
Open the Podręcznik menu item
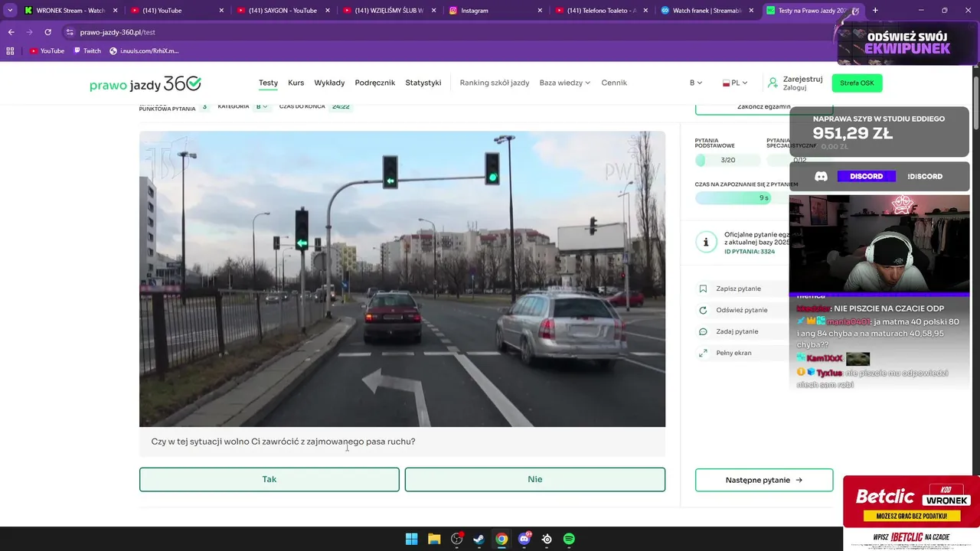coord(375,83)
